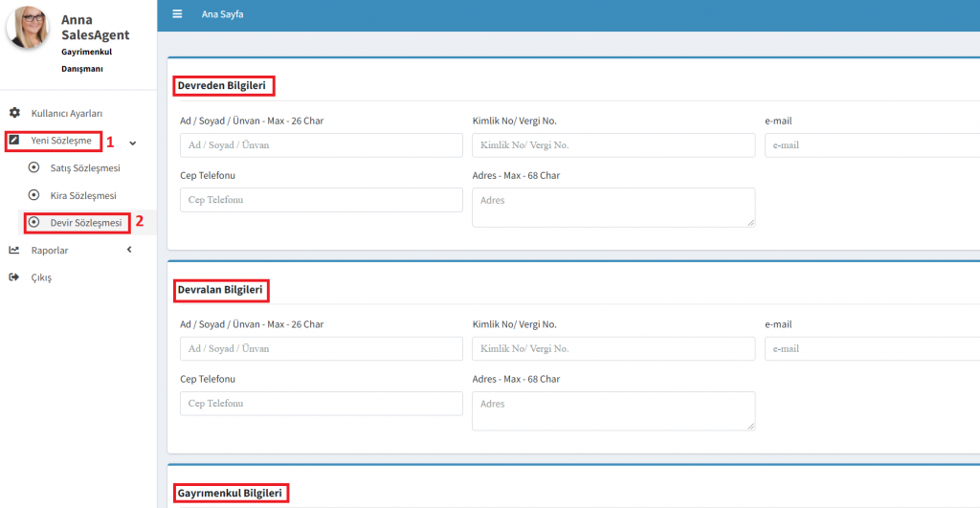Click the gear icon beside Kullanıcı Ayarları
The width and height of the screenshot is (980, 508).
point(14,113)
